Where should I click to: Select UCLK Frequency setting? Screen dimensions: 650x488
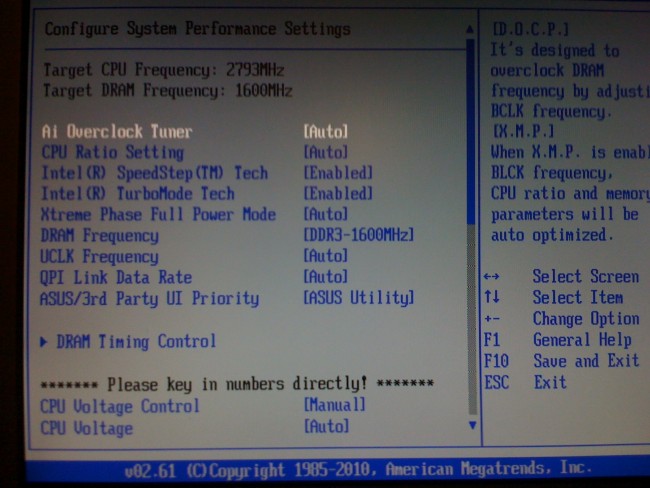pyautogui.click(x=99, y=257)
